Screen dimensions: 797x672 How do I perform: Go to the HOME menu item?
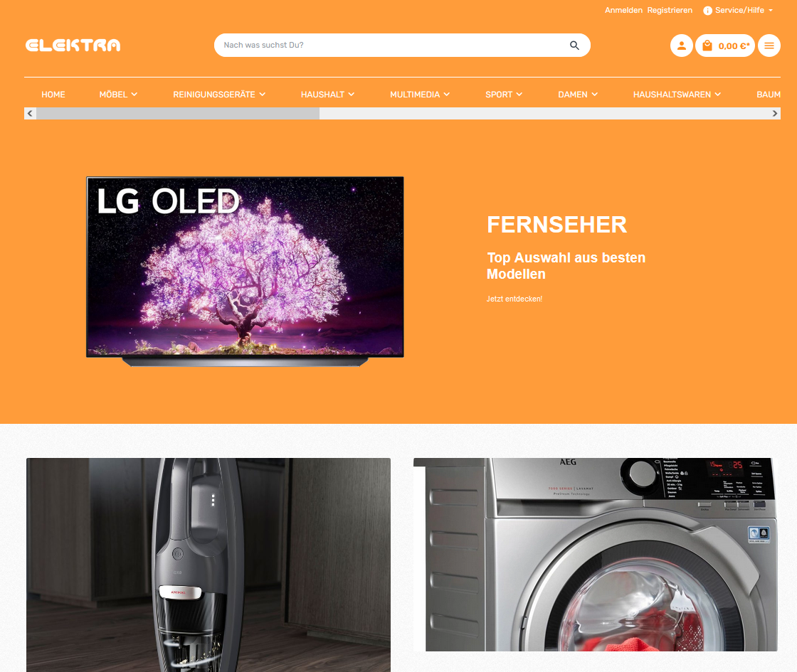coord(53,95)
